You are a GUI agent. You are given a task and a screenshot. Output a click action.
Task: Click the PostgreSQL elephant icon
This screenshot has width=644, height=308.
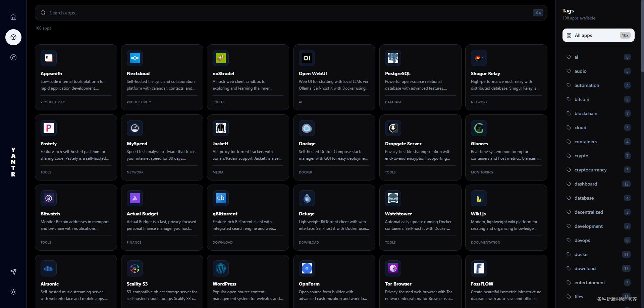tap(393, 58)
